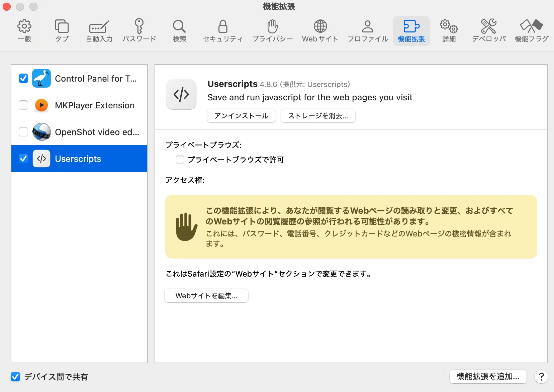Image resolution: width=554 pixels, height=392 pixels.
Task: Click the Userscripts title in details header
Action: 233,84
